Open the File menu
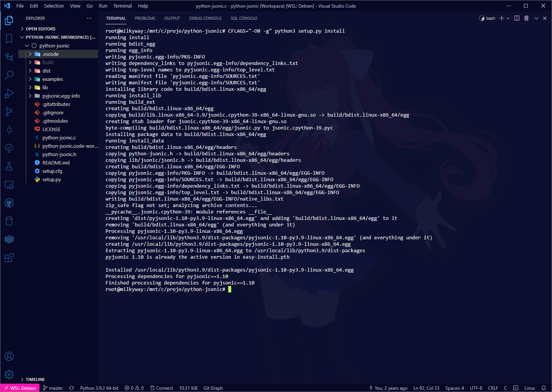552x392 pixels. coord(20,6)
